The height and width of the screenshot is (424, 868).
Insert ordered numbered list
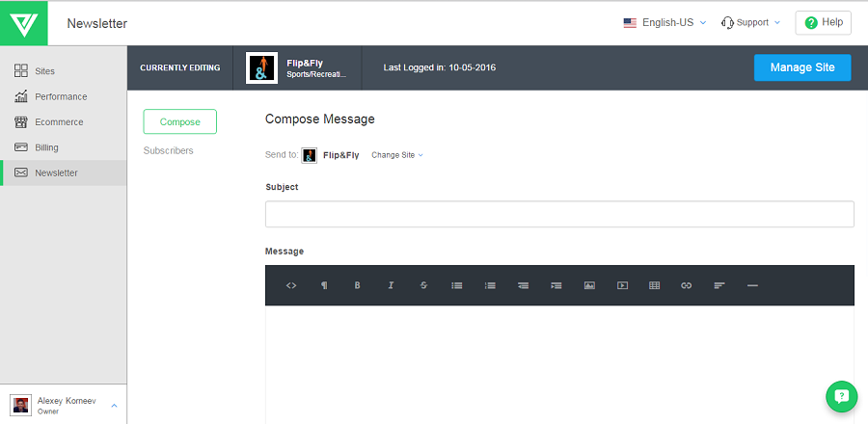coord(490,285)
